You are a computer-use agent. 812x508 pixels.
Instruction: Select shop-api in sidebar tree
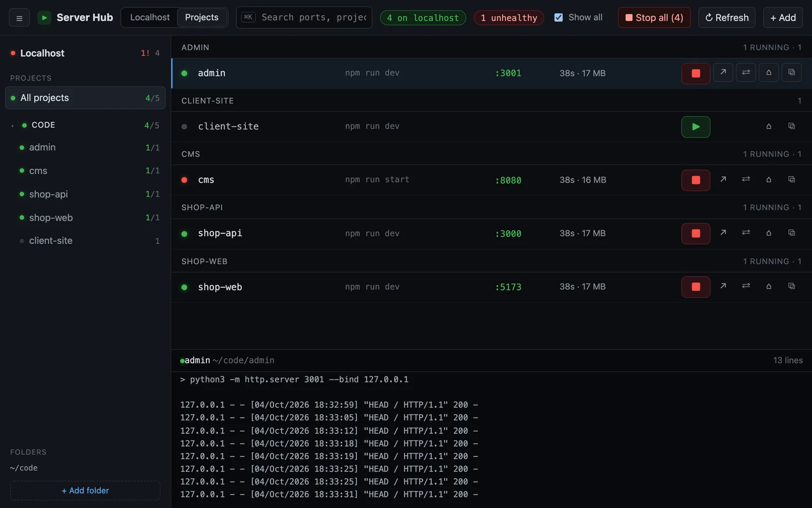(85, 194)
